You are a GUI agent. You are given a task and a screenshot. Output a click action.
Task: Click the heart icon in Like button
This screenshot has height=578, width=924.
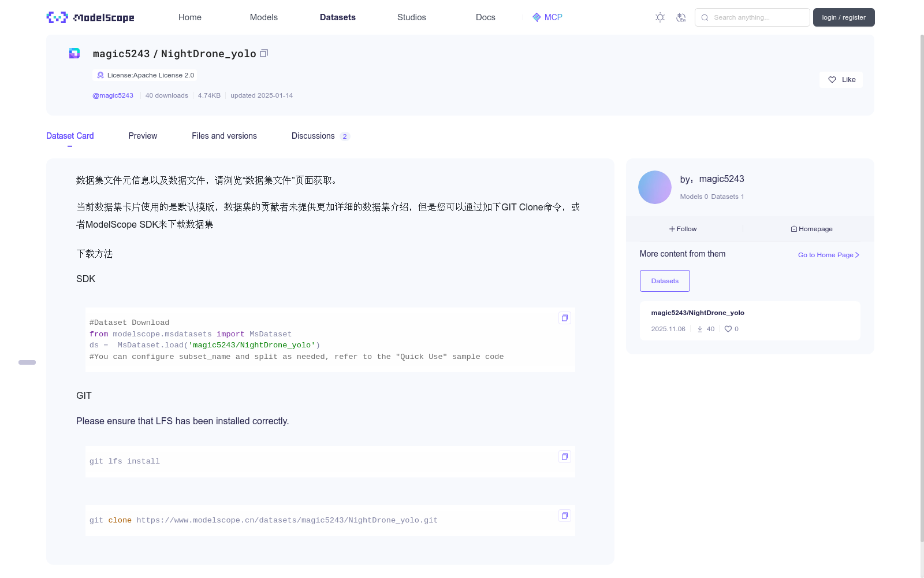[x=832, y=80]
